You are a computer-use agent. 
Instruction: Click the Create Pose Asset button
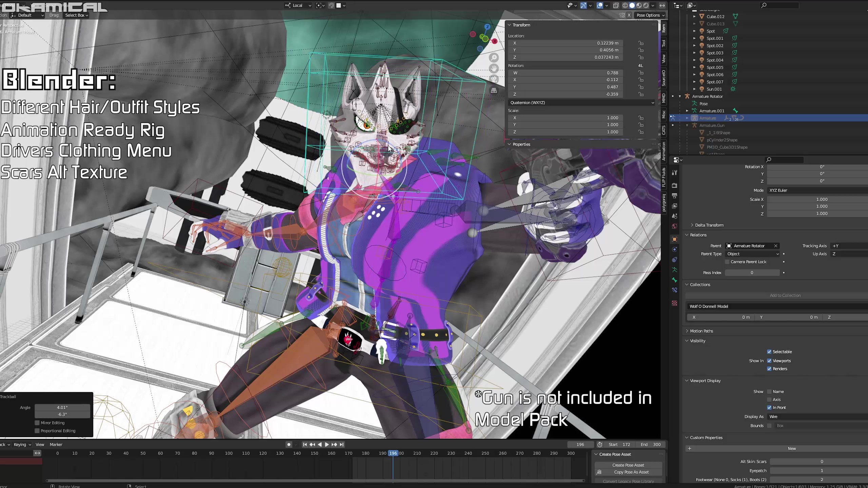[x=628, y=465]
